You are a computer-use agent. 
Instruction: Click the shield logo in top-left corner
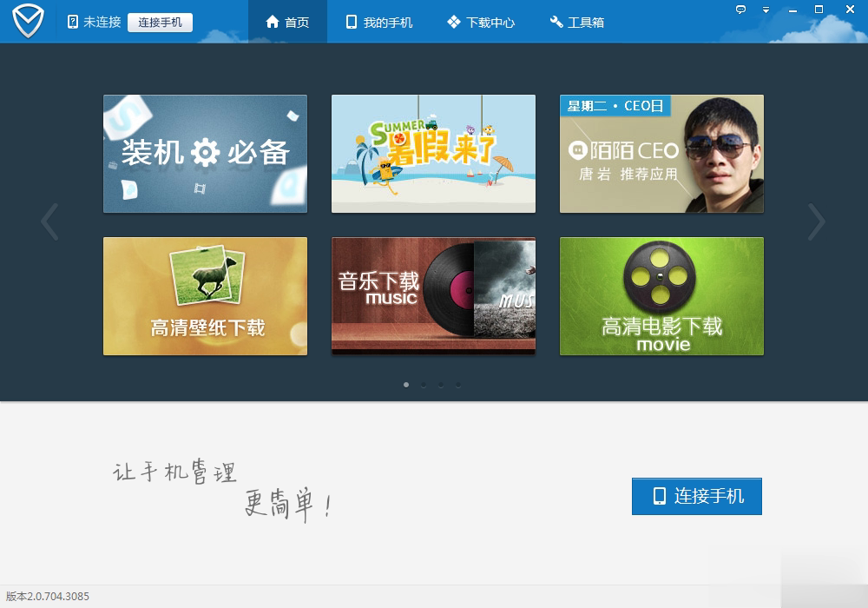pos(28,22)
